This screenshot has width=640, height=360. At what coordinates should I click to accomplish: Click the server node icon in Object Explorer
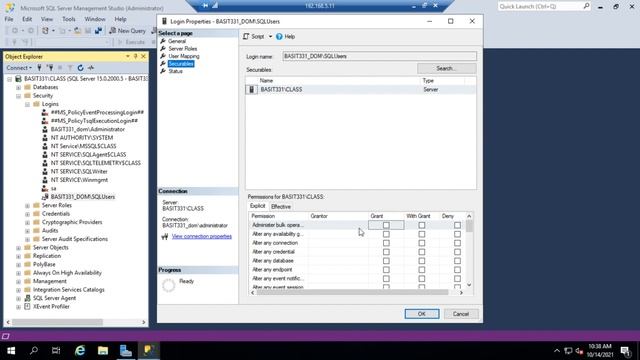point(18,79)
